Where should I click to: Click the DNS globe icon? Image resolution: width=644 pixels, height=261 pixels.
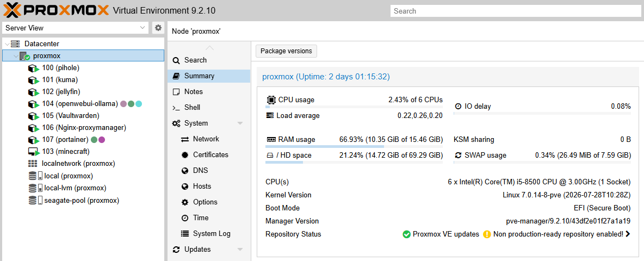[185, 171]
